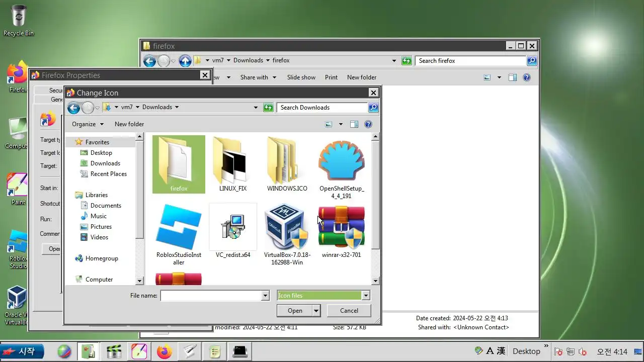This screenshot has width=644, height=362.
Task: Click Slide show in firefox window
Action: click(x=301, y=77)
